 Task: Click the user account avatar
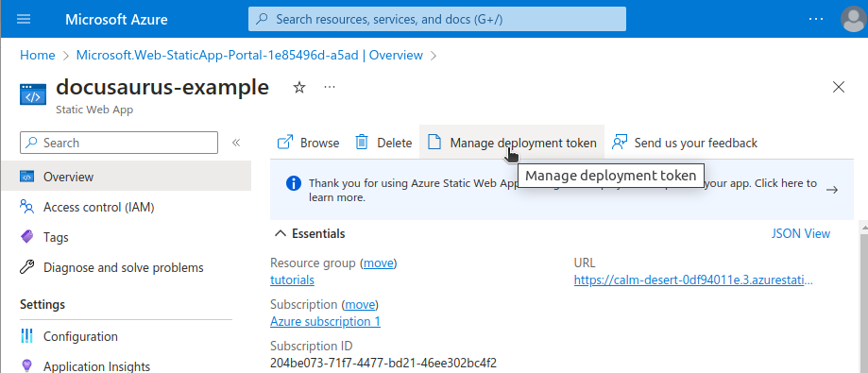point(853,20)
